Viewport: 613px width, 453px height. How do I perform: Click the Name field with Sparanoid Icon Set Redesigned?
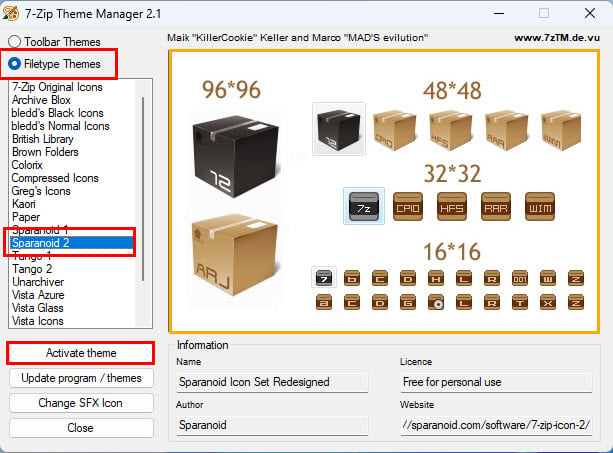272,382
